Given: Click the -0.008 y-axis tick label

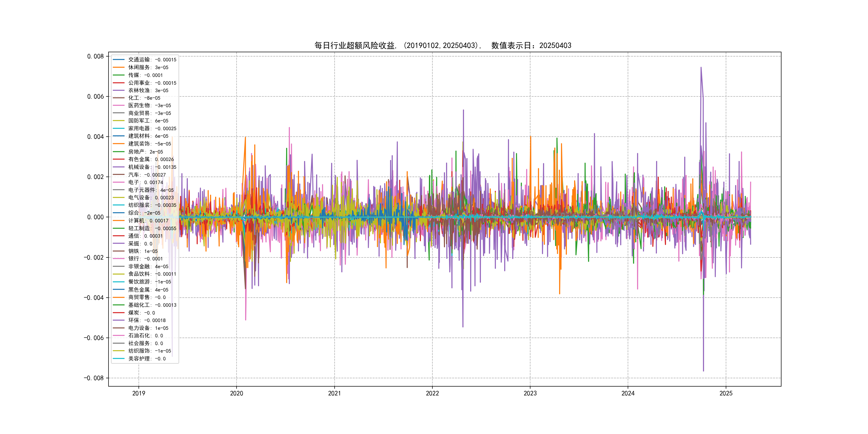Looking at the screenshot, I should tap(94, 378).
